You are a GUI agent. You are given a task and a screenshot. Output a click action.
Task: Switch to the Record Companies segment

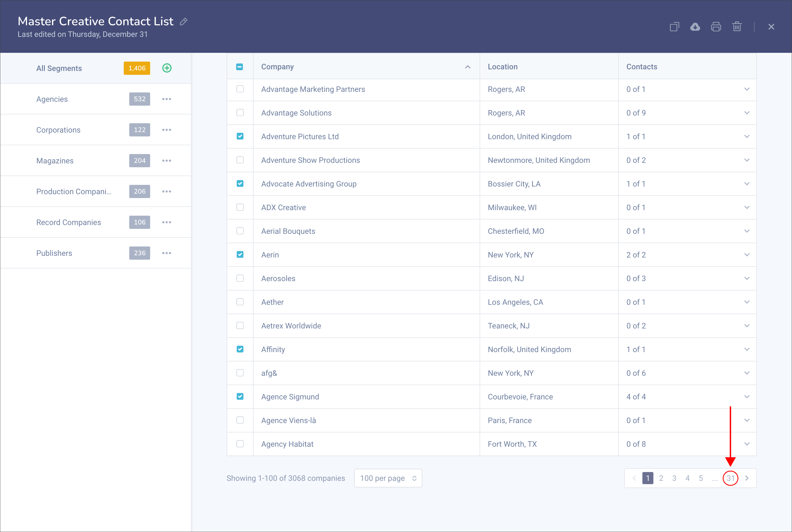pos(96,222)
